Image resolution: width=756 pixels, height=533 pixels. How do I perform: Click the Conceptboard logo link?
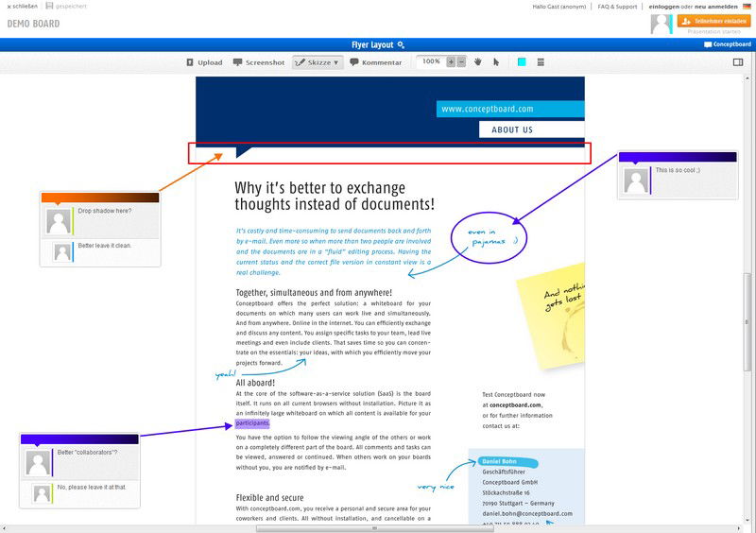pos(728,44)
